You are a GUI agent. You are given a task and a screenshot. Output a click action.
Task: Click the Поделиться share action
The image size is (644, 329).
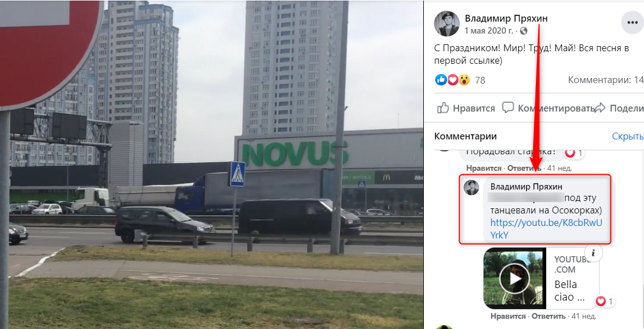[619, 109]
